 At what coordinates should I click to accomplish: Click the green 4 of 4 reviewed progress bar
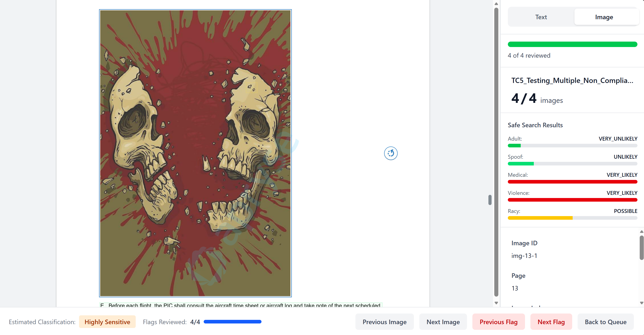pos(572,44)
